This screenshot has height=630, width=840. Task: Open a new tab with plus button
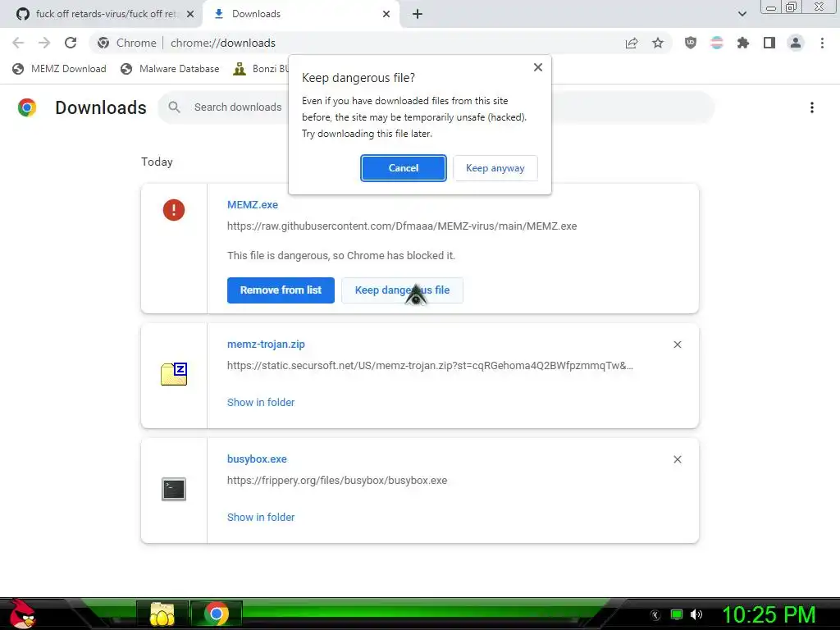(x=418, y=15)
